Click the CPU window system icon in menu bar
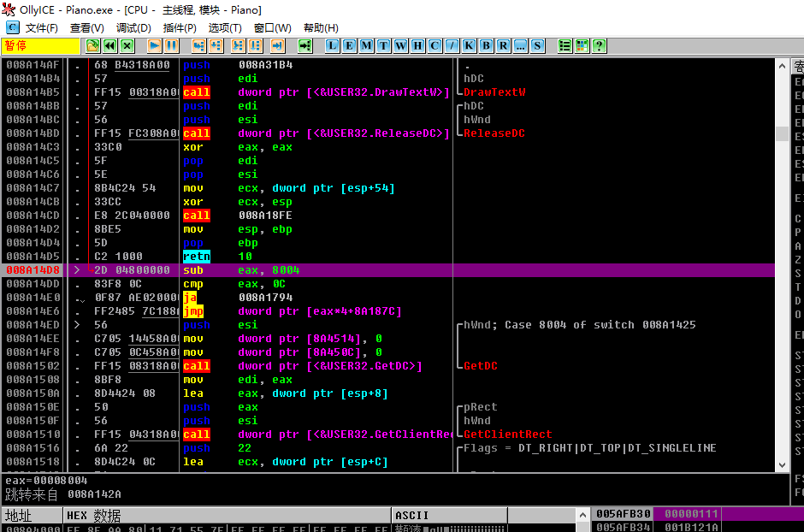804x532 pixels. click(12, 27)
